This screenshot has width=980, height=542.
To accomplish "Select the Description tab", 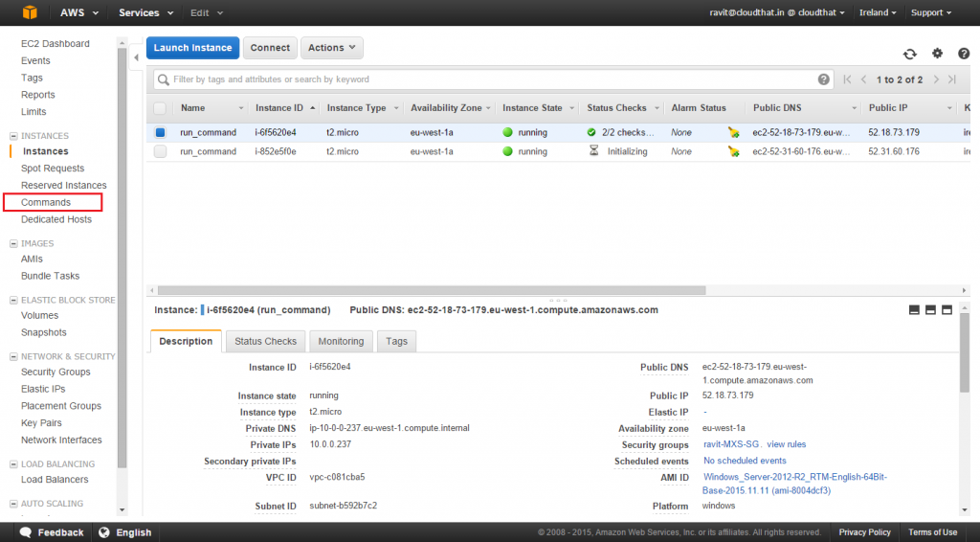I will (186, 341).
